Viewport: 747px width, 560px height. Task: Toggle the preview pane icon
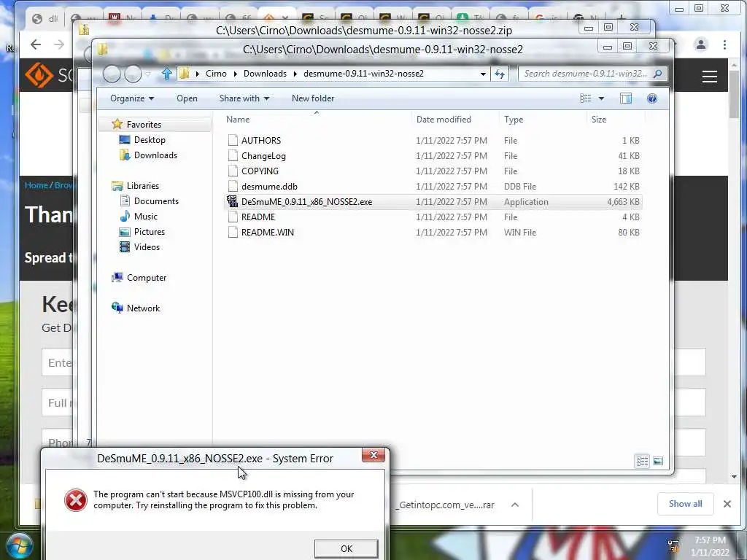[x=625, y=98]
